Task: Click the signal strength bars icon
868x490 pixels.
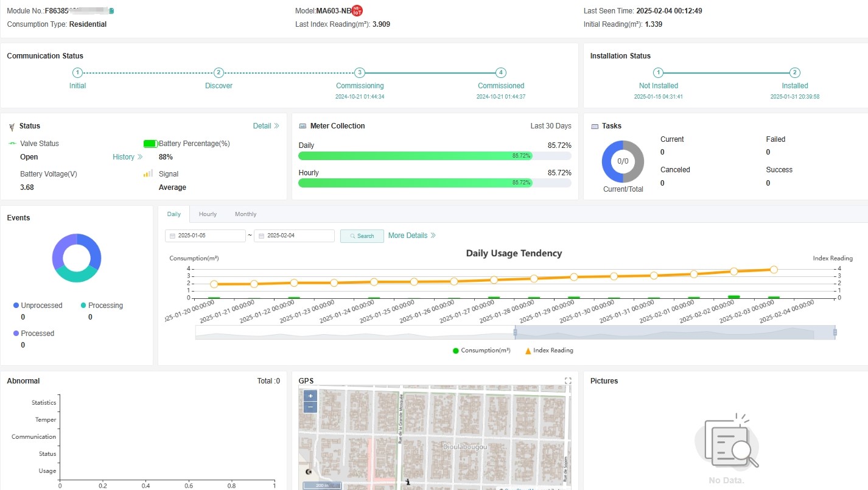Action: pyautogui.click(x=148, y=173)
